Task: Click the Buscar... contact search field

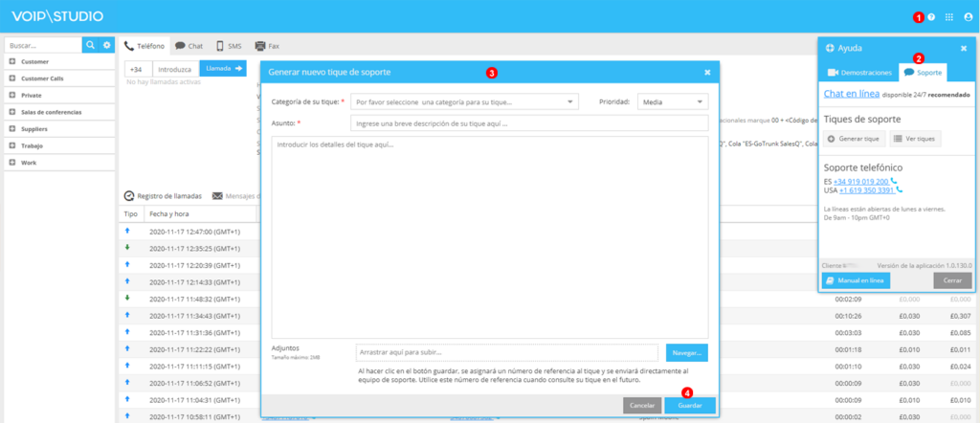Action: (43, 45)
